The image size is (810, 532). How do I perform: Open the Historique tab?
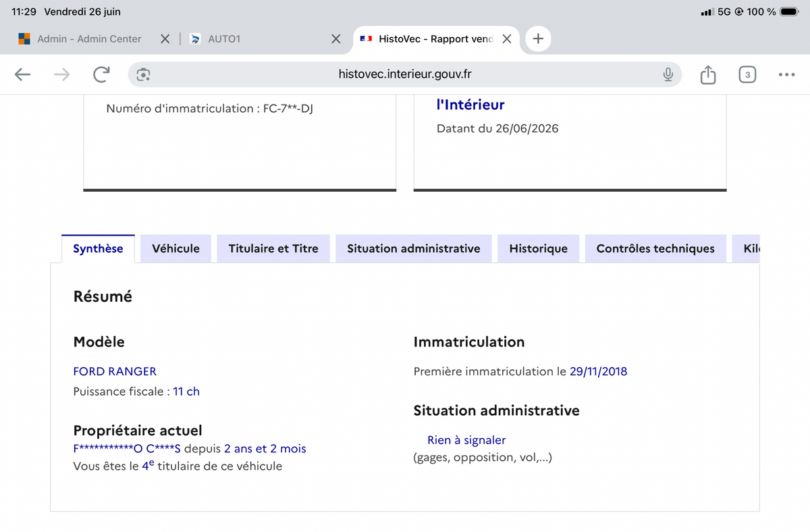pyautogui.click(x=539, y=248)
